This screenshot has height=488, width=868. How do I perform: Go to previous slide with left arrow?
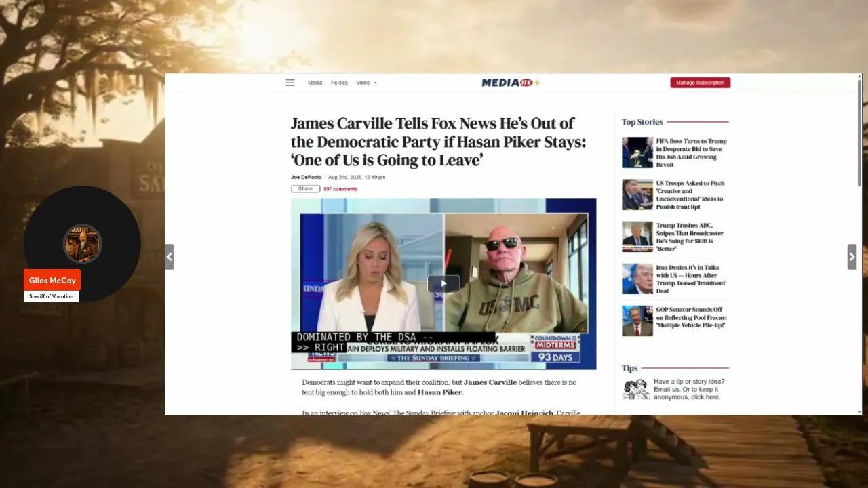[170, 257]
